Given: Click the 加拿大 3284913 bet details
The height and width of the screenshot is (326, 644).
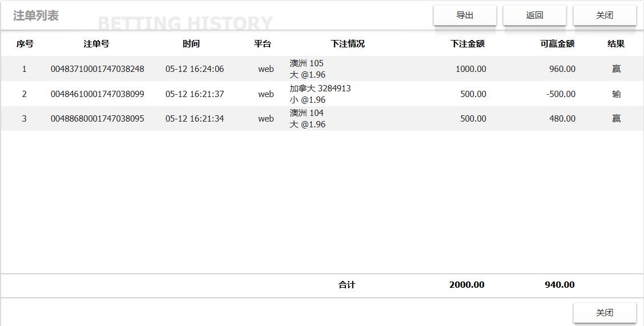Looking at the screenshot, I should 320,88.
